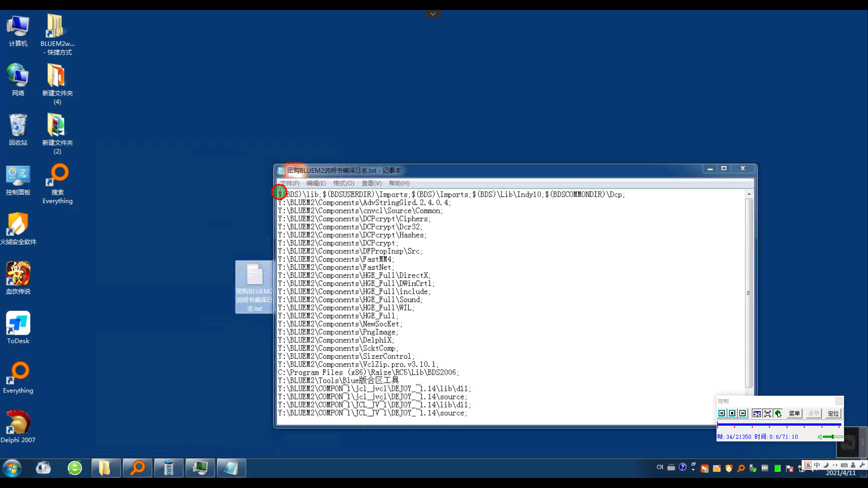The image size is (868, 488).
Task: Click line Y:\BLUEM2\Components\NewSocKet;
Action: click(340, 324)
